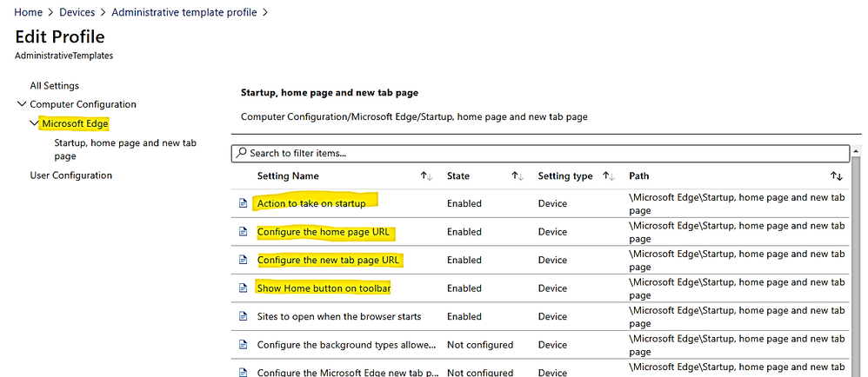
Task: Open Configure the background types allowed setting
Action: (x=346, y=345)
